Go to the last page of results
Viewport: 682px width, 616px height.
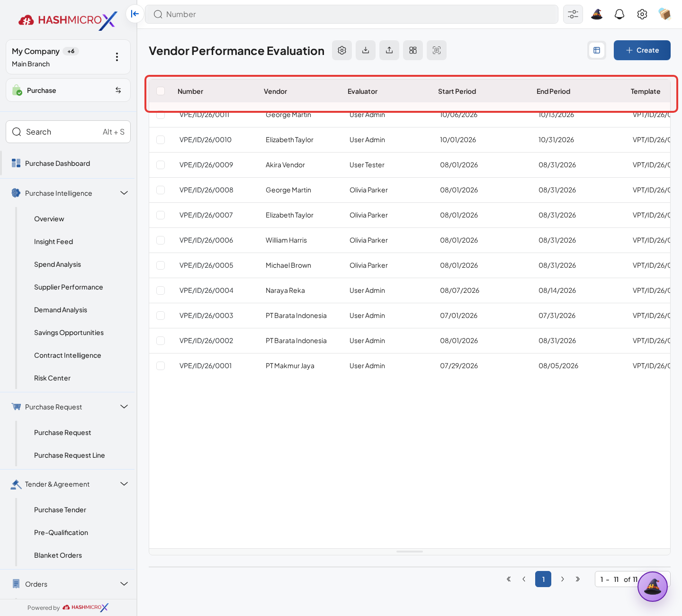pos(578,579)
